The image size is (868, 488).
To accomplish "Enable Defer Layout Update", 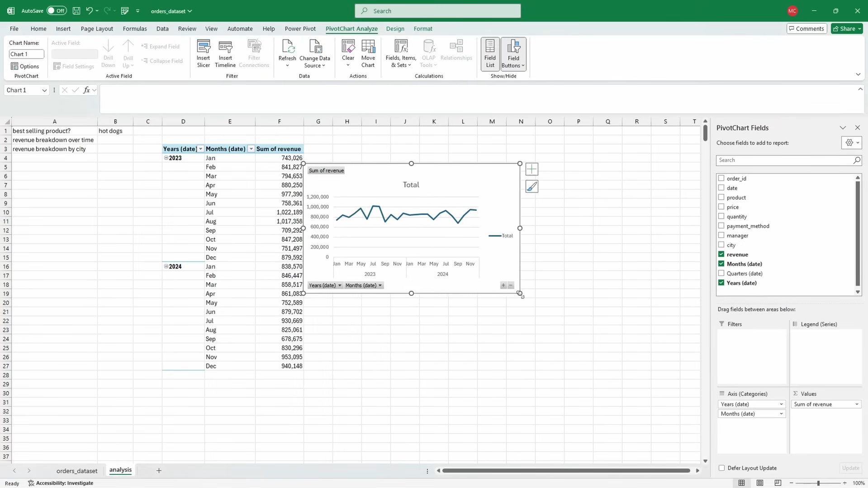I will 722,468.
